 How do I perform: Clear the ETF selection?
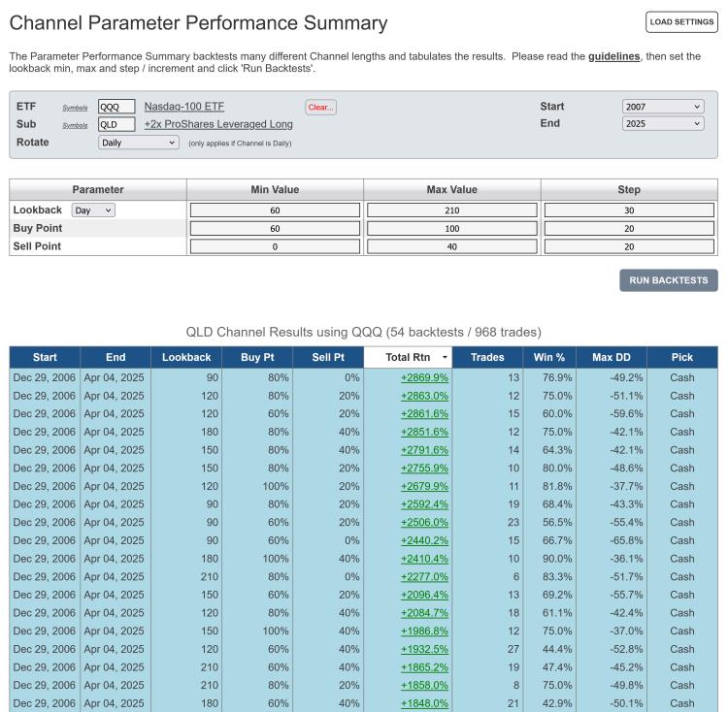pos(321,107)
